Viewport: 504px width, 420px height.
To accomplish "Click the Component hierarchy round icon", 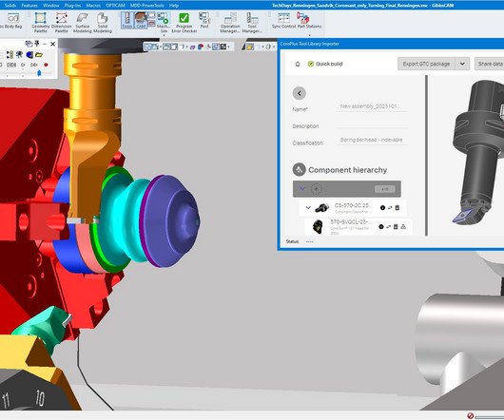I will click(299, 169).
